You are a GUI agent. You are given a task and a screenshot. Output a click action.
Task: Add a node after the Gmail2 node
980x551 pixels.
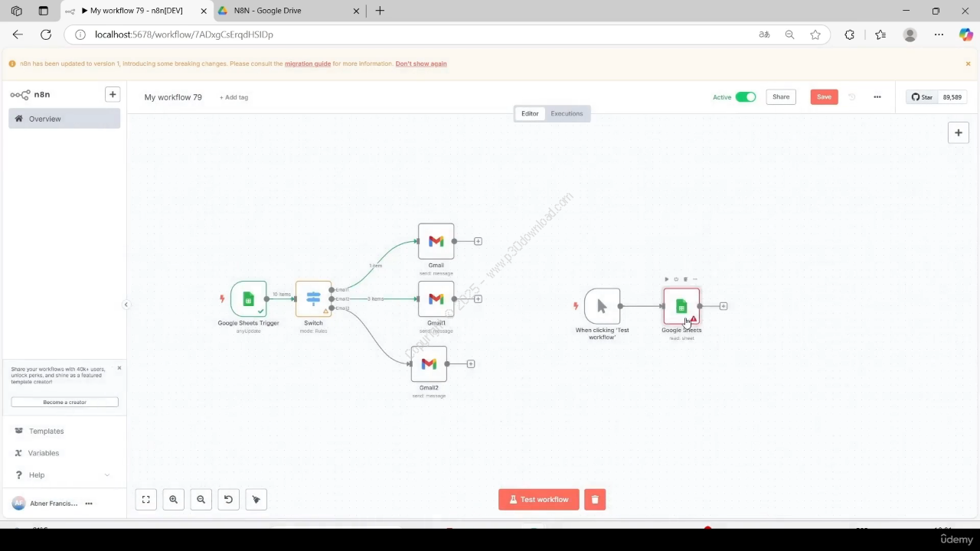tap(471, 364)
